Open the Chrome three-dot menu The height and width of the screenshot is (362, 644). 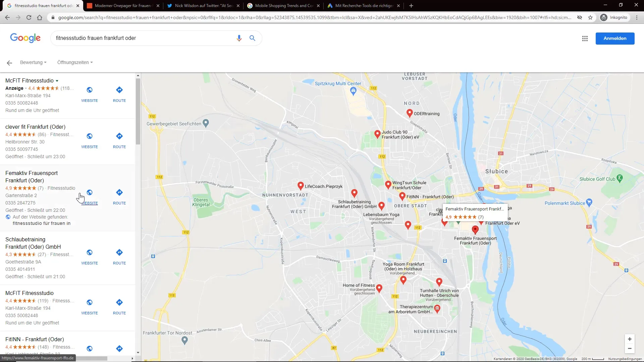[637, 17]
